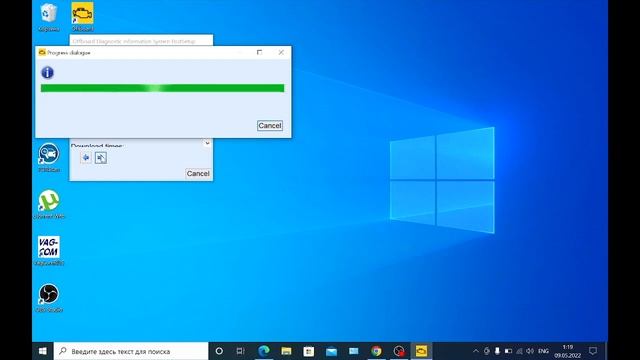640x360 pixels.
Task: Maximize the Progress dialogue window
Action: click(259, 52)
